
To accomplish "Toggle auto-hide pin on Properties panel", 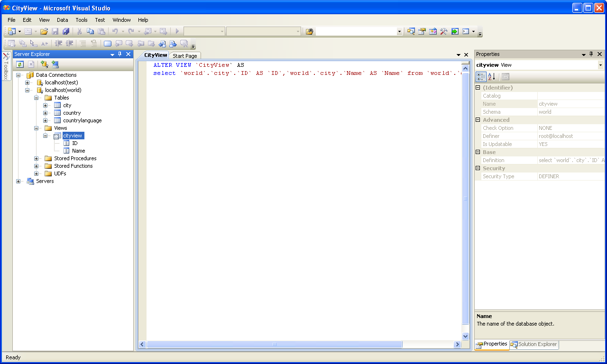I will click(591, 54).
